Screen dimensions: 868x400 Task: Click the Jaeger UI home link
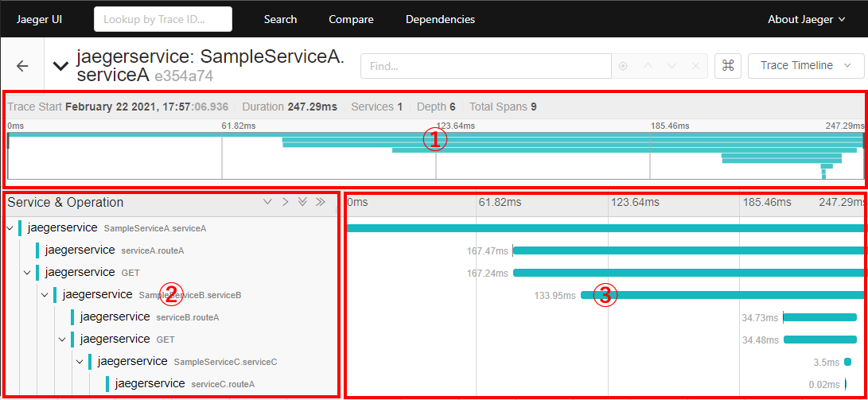(39, 19)
